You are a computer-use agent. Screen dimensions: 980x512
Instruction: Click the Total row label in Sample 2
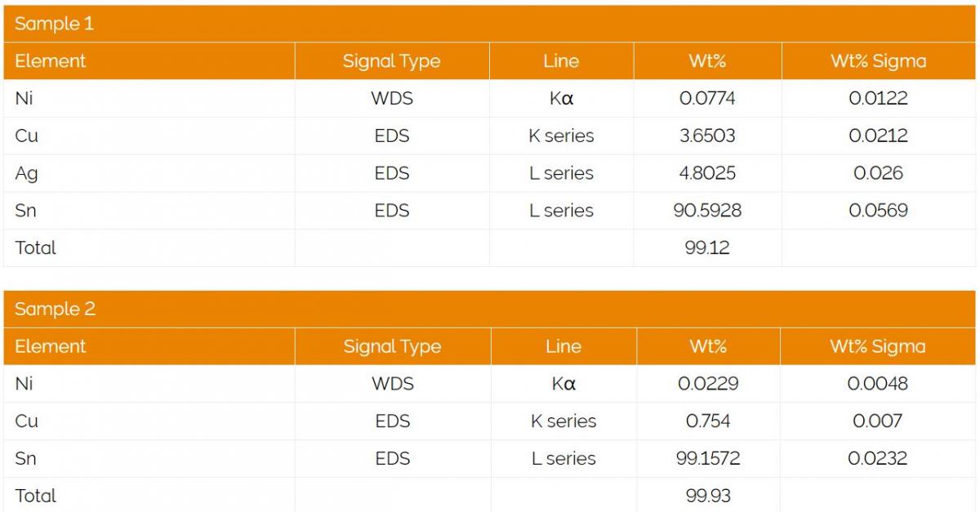36,496
